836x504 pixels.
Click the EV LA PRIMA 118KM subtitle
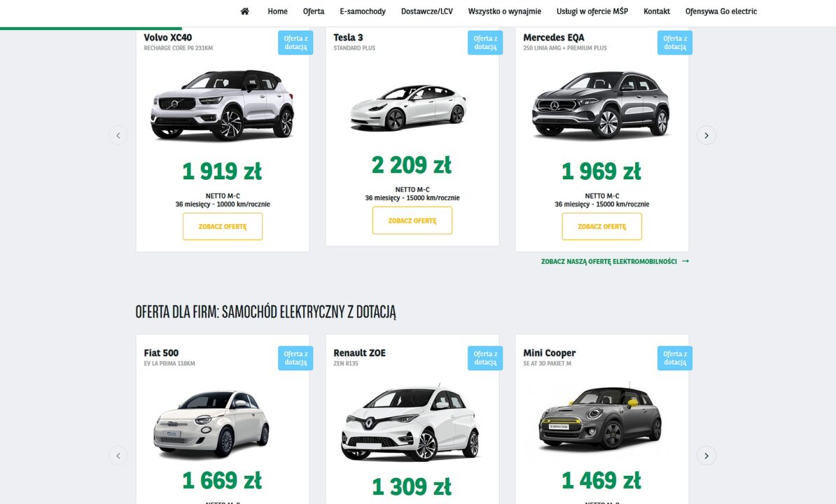(x=169, y=363)
